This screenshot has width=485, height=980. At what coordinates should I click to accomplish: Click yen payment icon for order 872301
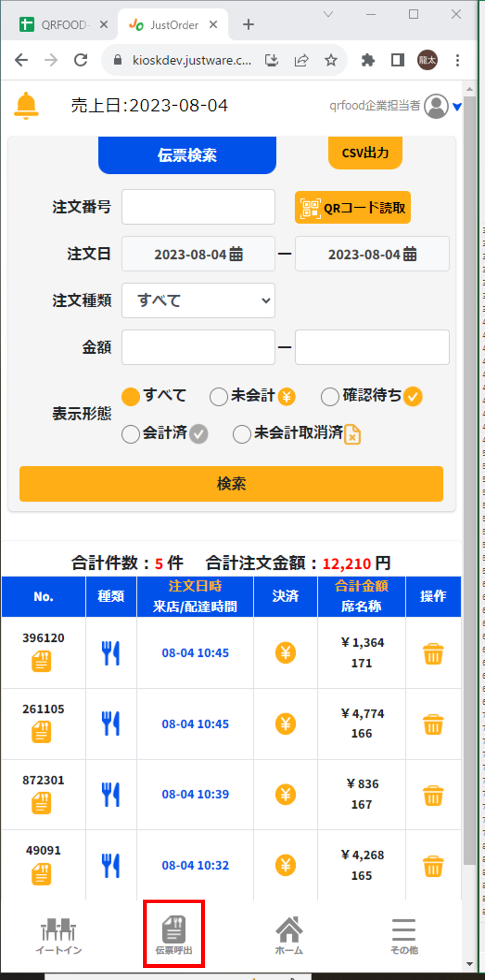click(285, 794)
